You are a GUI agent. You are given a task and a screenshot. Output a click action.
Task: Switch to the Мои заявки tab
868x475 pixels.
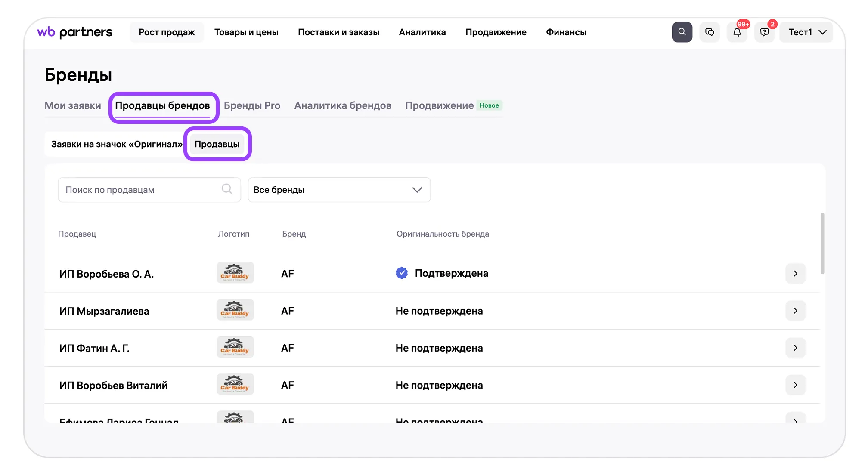click(73, 105)
